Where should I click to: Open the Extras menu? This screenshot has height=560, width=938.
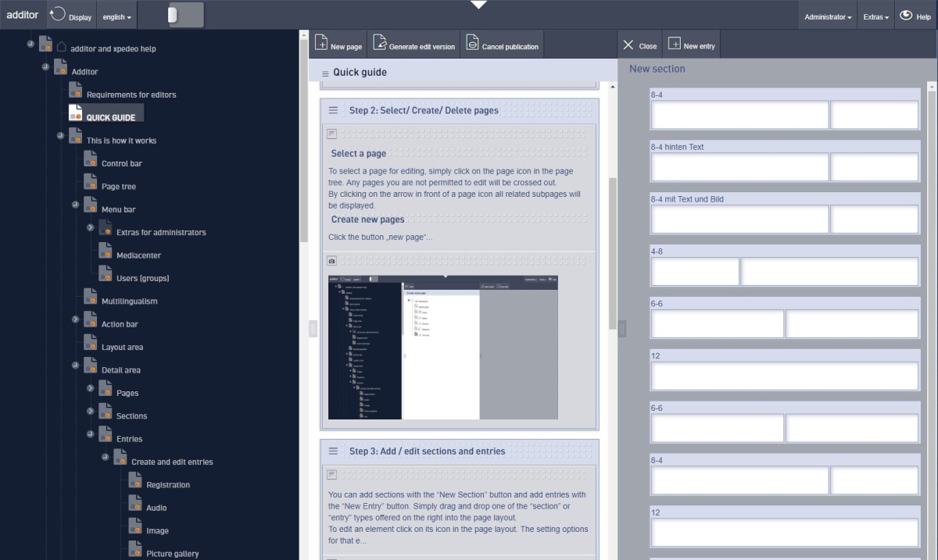pyautogui.click(x=875, y=16)
